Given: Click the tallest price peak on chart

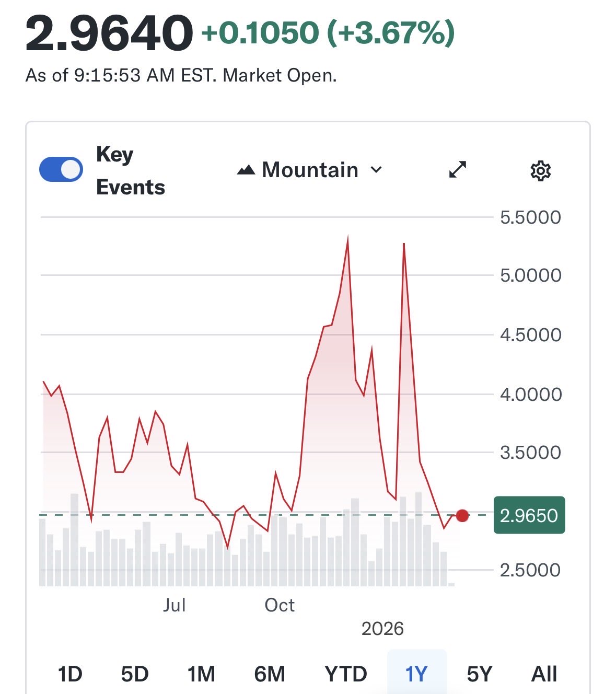Looking at the screenshot, I should tap(348, 240).
